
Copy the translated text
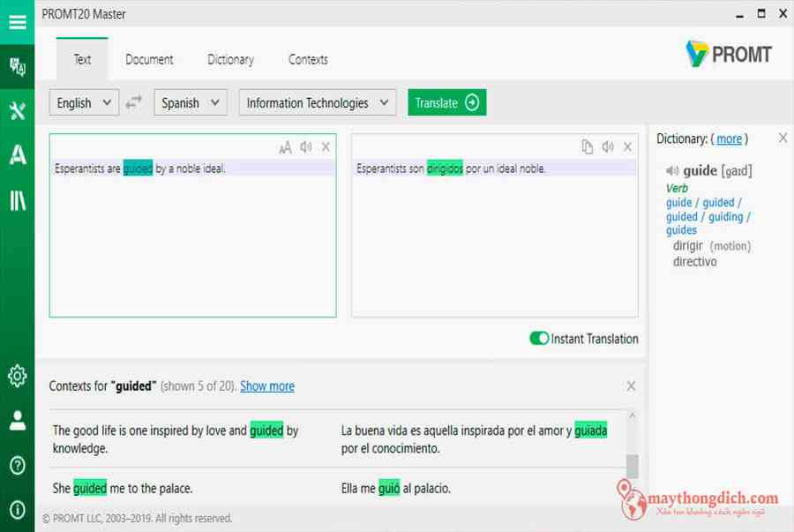tap(587, 146)
